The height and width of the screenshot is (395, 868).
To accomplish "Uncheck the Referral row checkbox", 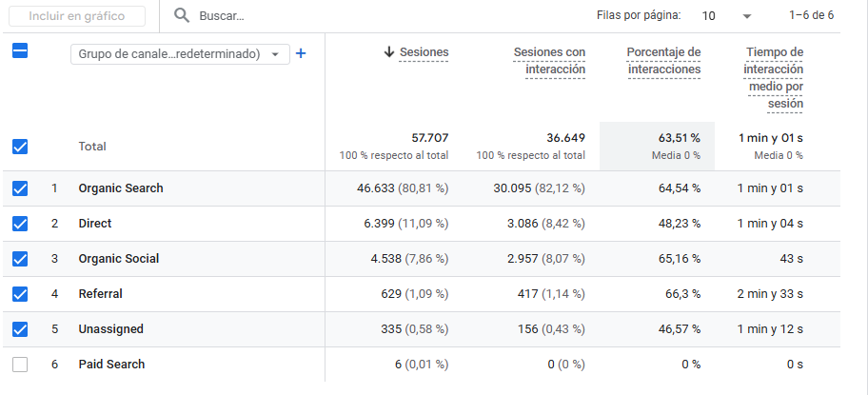I will click(20, 294).
